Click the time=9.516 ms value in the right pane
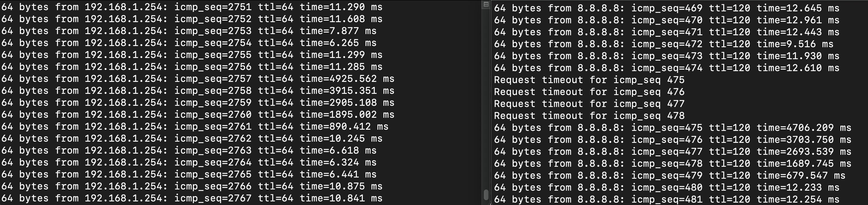This screenshot has width=868, height=205. (795, 44)
